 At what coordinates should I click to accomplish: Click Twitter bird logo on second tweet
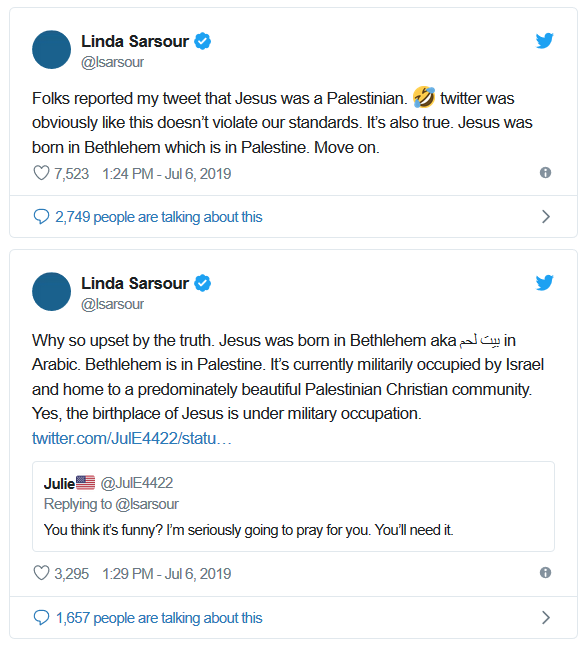[x=544, y=283]
